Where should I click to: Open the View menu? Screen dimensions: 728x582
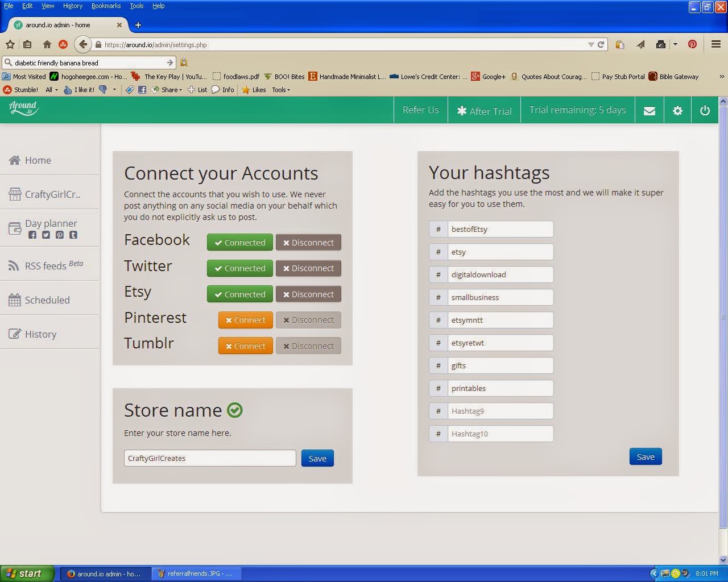point(48,6)
